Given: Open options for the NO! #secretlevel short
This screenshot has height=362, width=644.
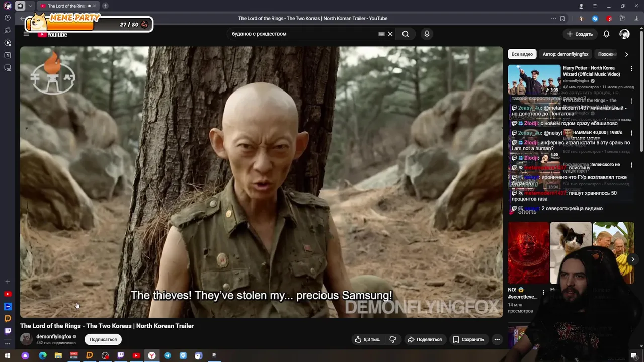Looking at the screenshot, I should (x=543, y=292).
